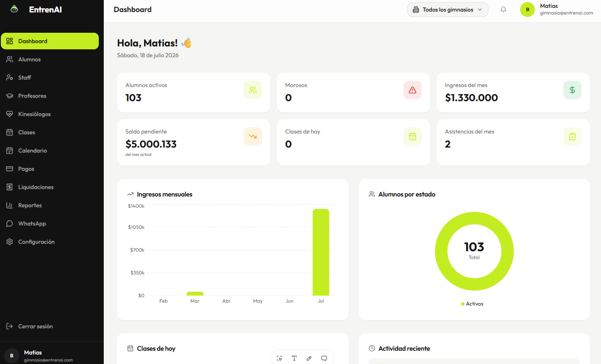
Task: Click the 103 value under Alumnos activos
Action: pos(133,98)
